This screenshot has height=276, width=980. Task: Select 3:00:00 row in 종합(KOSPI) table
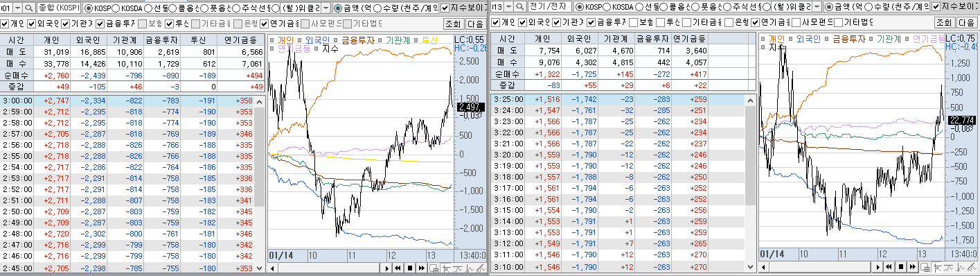tap(127, 101)
